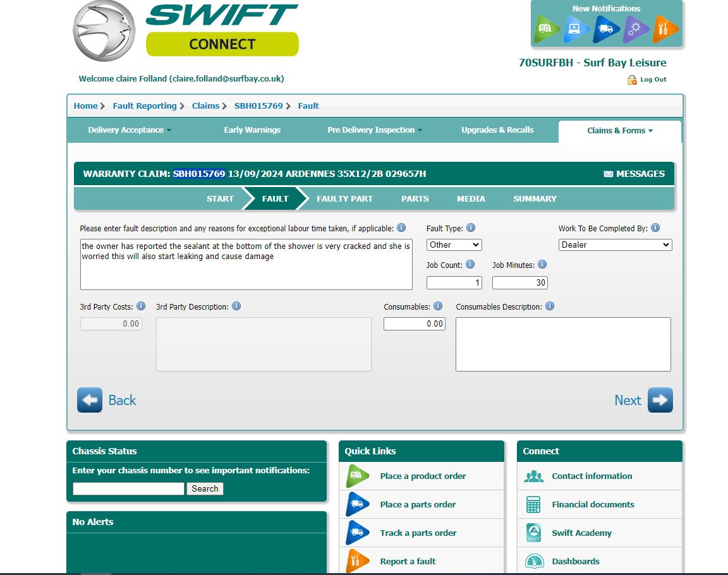Go to the SUMMARY step
The height and width of the screenshot is (575, 728).
[x=535, y=198]
